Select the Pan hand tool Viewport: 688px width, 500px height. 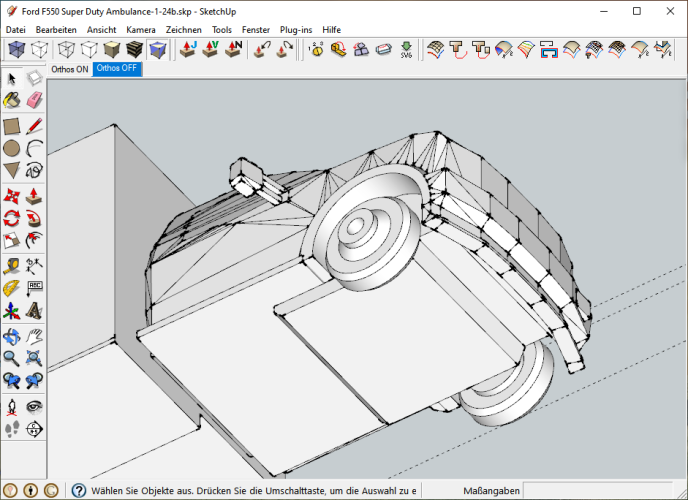pyautogui.click(x=34, y=336)
